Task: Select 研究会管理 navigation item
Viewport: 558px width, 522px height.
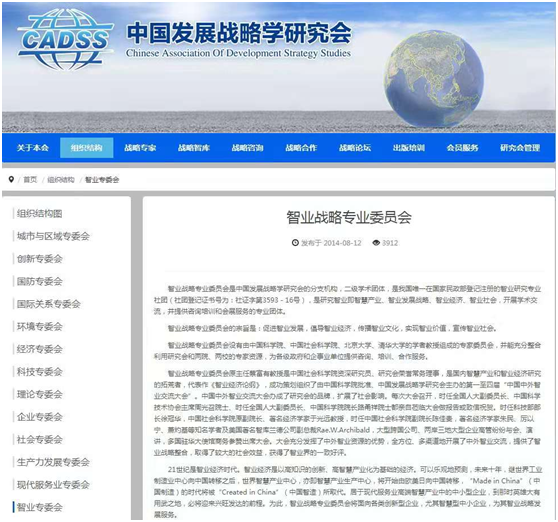Action: point(520,148)
